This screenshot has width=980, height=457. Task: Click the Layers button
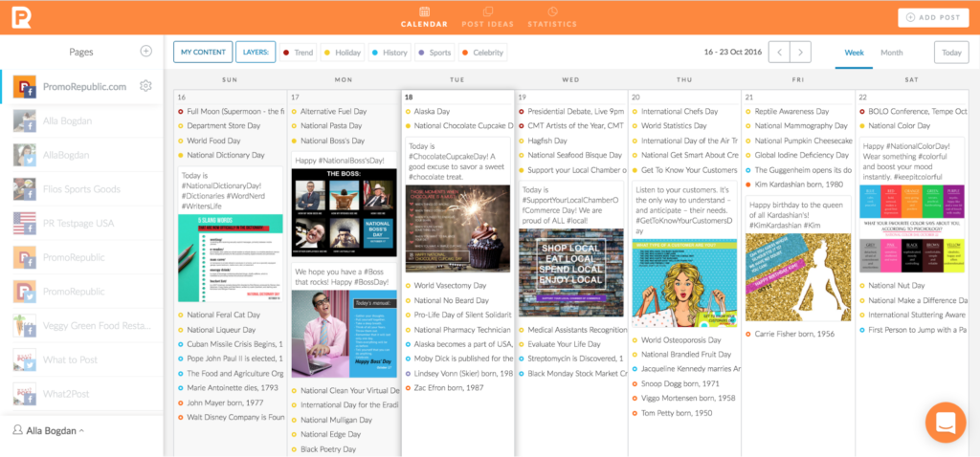(x=256, y=53)
